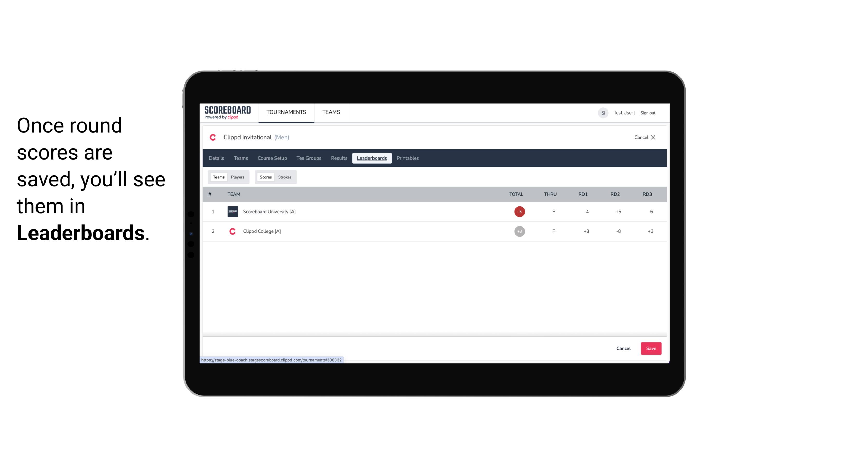Screen dimensions: 868x467
Task: Click the TOURNAMENTS navigation menu item
Action: click(287, 112)
